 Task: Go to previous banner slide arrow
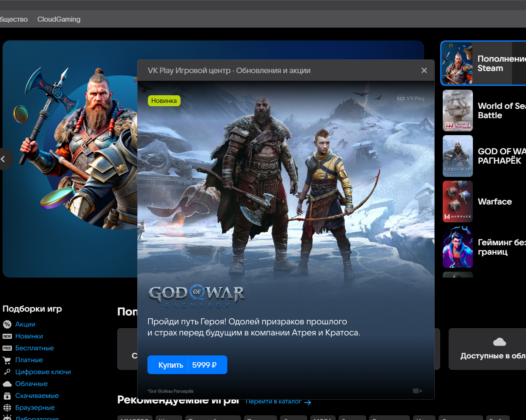4,159
